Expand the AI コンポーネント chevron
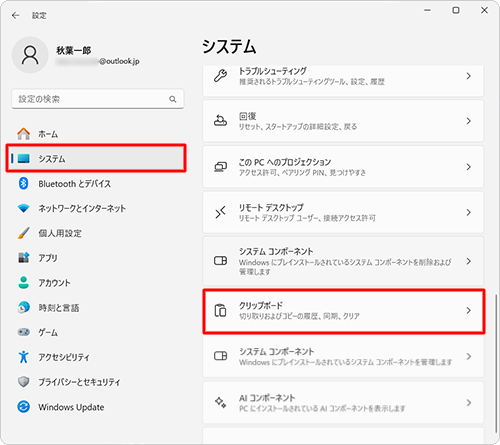This screenshot has width=500, height=445. (x=468, y=402)
